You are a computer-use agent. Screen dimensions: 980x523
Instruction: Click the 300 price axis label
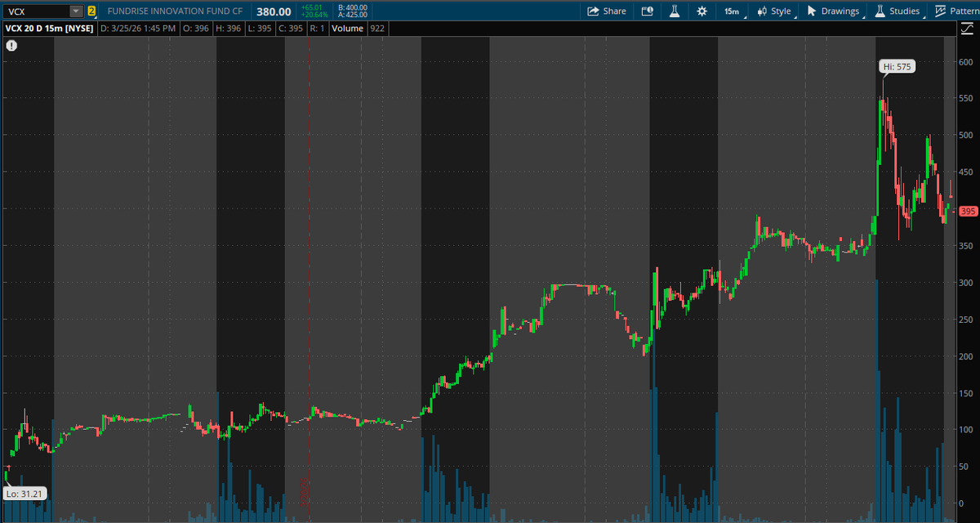click(x=967, y=282)
